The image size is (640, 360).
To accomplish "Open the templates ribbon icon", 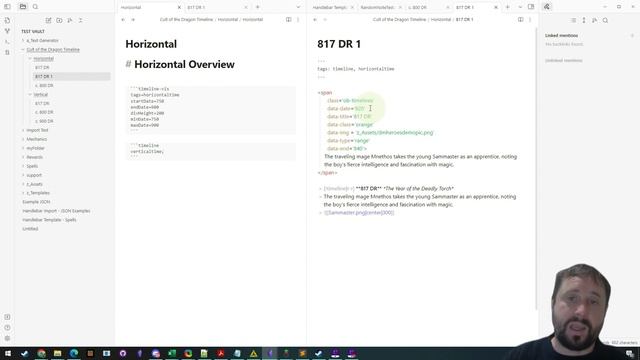I will 7,52.
